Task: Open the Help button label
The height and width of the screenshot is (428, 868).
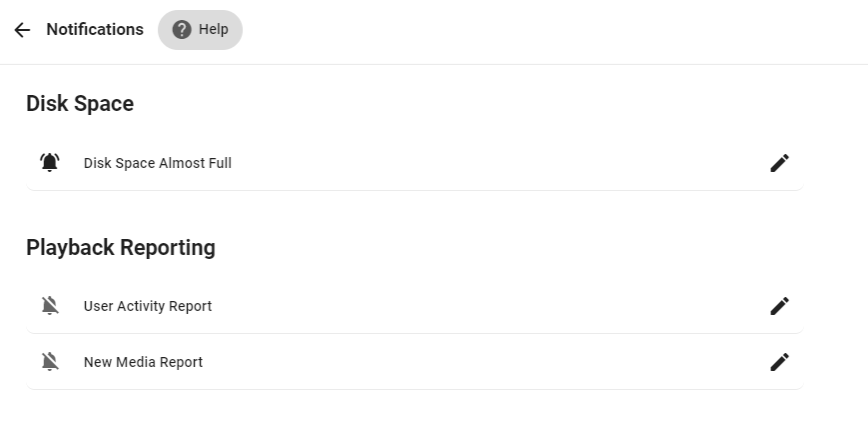Action: point(214,30)
